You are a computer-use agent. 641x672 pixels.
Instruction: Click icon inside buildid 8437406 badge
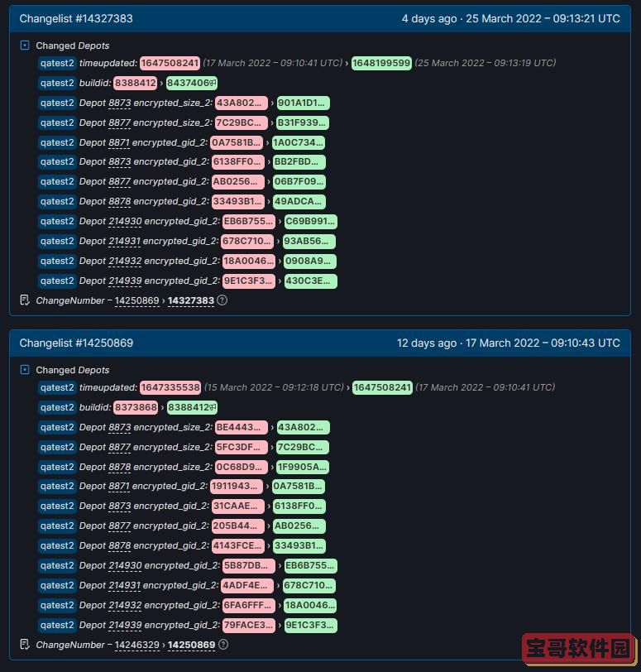[213, 83]
